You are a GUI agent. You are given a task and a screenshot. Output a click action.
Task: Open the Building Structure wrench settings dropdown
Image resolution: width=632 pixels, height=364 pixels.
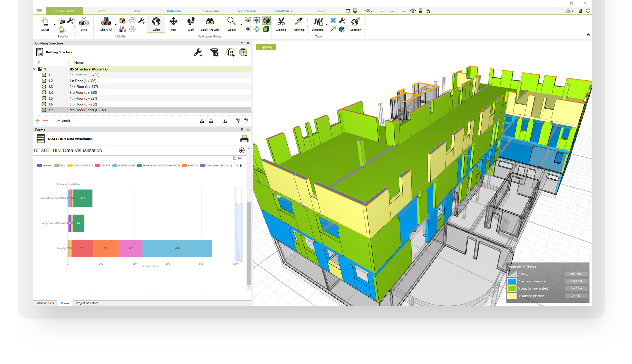click(198, 52)
